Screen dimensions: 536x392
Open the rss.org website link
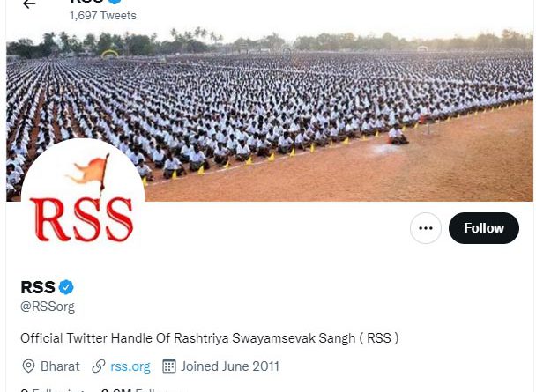coord(130,366)
